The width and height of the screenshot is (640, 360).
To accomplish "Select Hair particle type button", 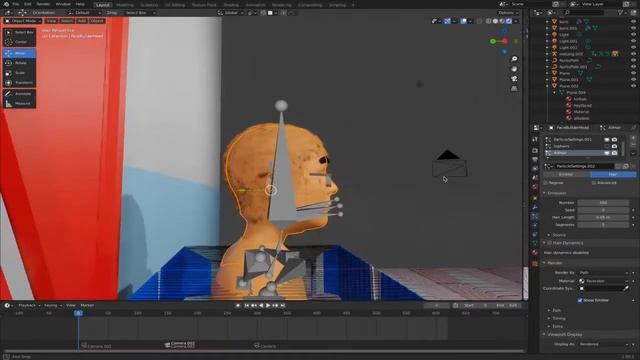I will click(613, 175).
